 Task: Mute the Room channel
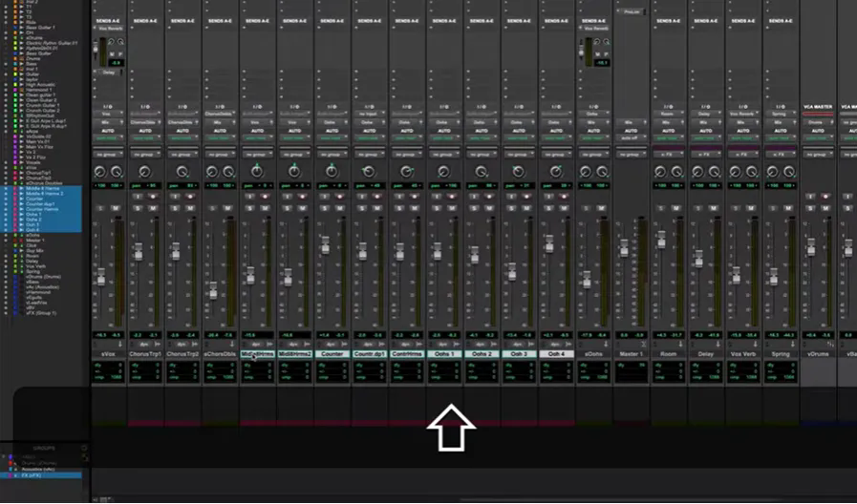675,208
